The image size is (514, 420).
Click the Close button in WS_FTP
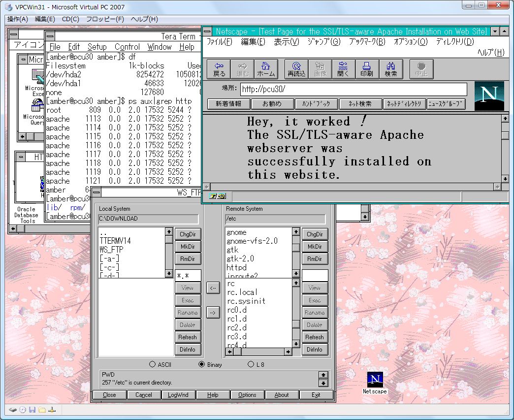pyautogui.click(x=109, y=395)
